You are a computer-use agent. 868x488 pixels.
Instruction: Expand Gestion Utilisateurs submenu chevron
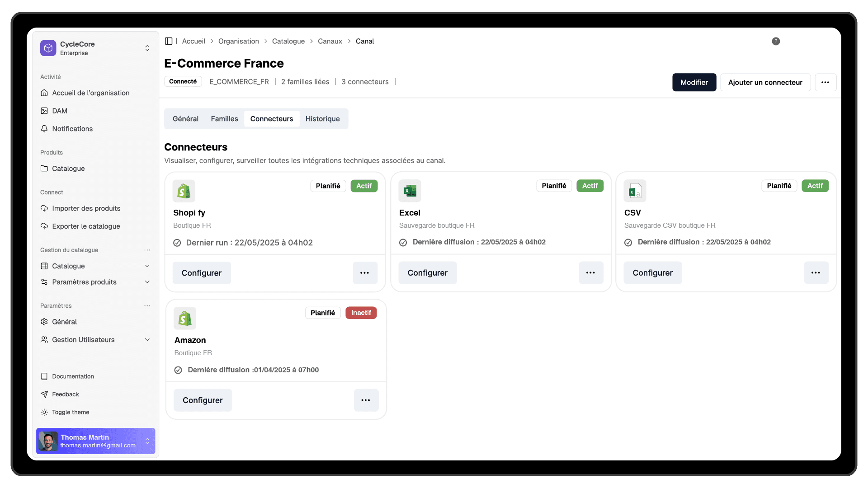pos(147,340)
